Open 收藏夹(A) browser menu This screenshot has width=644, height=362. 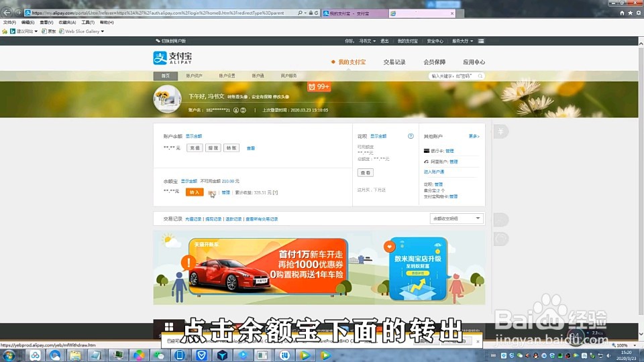tap(67, 23)
